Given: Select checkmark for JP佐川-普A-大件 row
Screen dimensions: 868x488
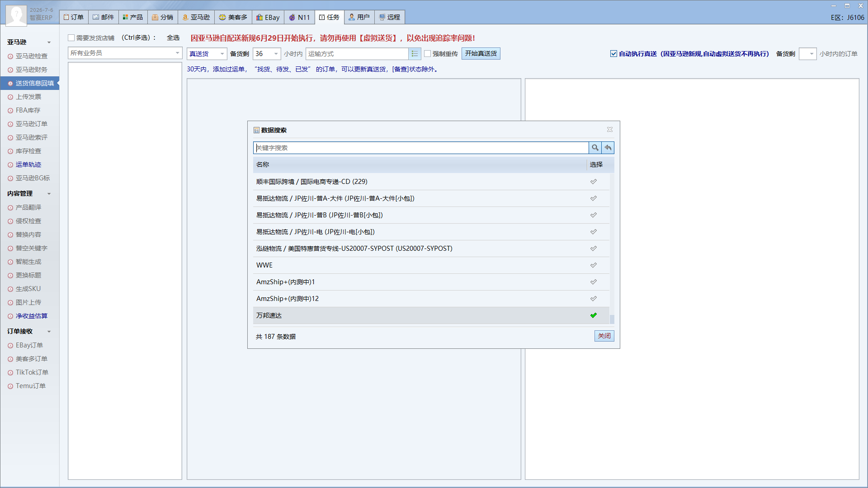Looking at the screenshot, I should pyautogui.click(x=594, y=198).
